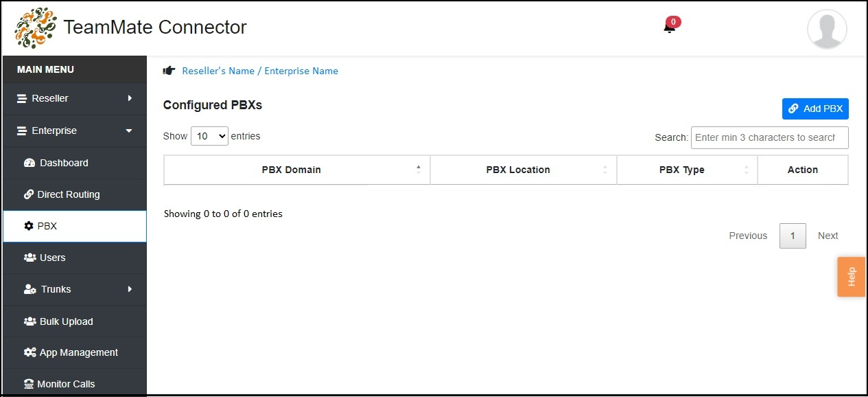Image resolution: width=868 pixels, height=397 pixels.
Task: Open the user profile avatar
Action: point(827,29)
